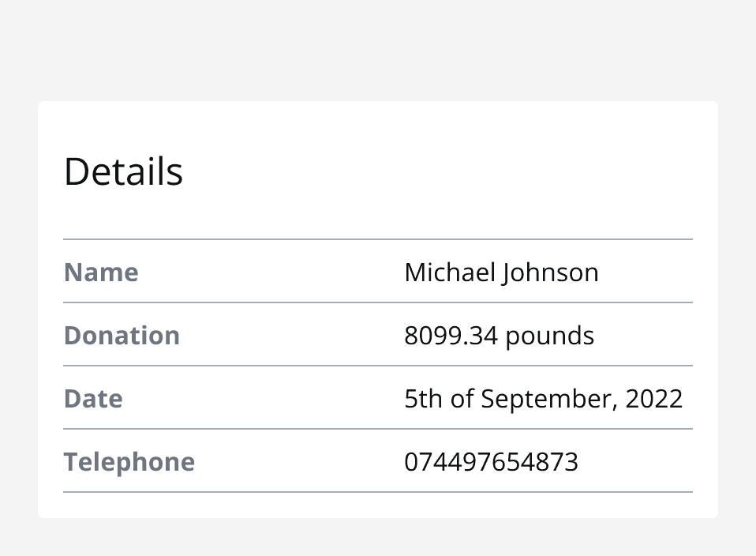The height and width of the screenshot is (556, 756).
Task: Select the Name field label
Action: [x=101, y=272]
